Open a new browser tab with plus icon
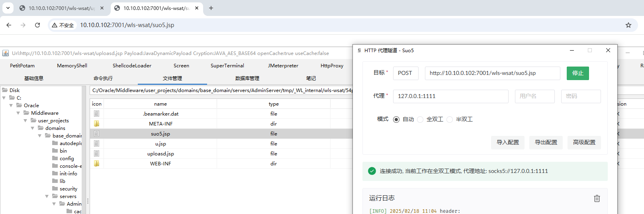The image size is (644, 214). pos(211,8)
